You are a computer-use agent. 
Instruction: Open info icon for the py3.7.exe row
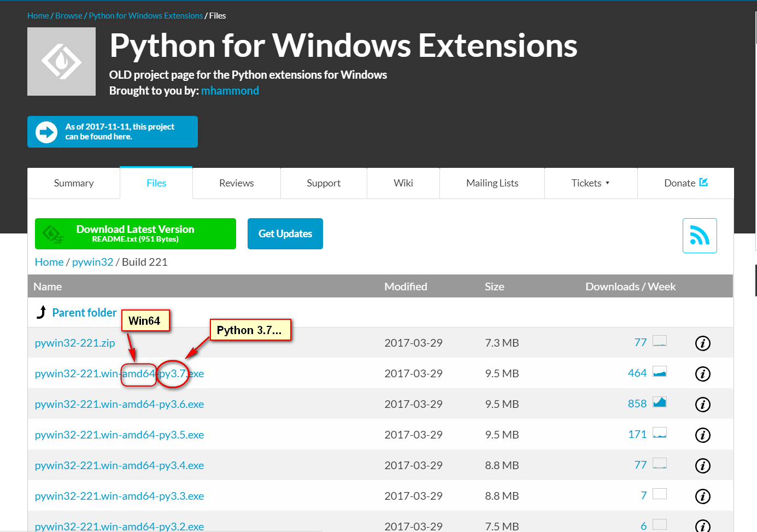tap(703, 374)
